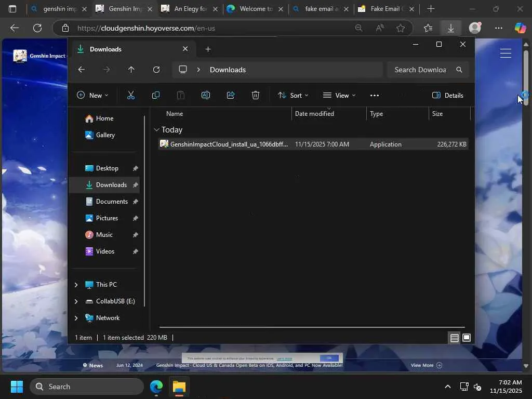
Task: Click the browser address bar URL
Action: click(x=146, y=28)
